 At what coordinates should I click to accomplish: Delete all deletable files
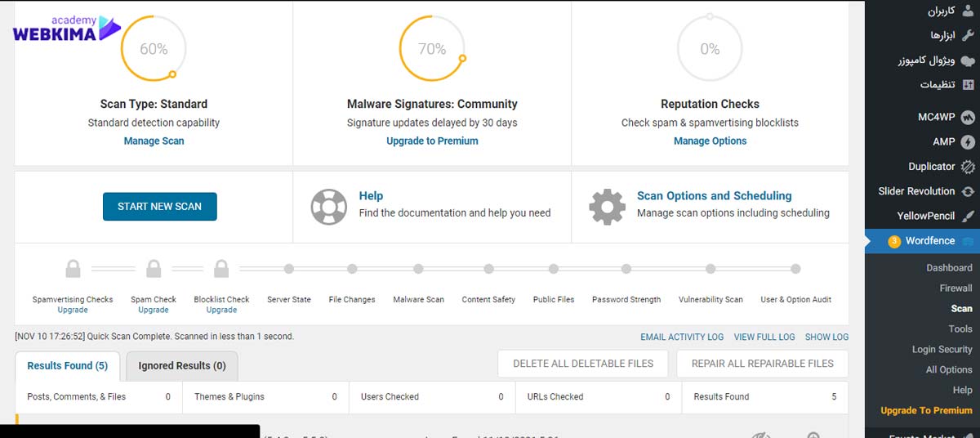(583, 364)
